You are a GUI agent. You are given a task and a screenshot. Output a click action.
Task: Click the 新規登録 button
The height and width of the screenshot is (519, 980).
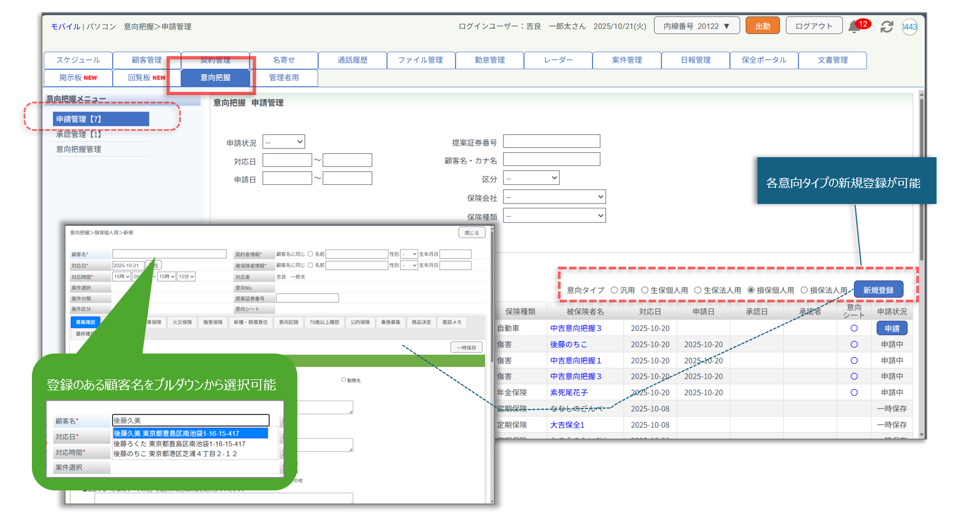[878, 290]
